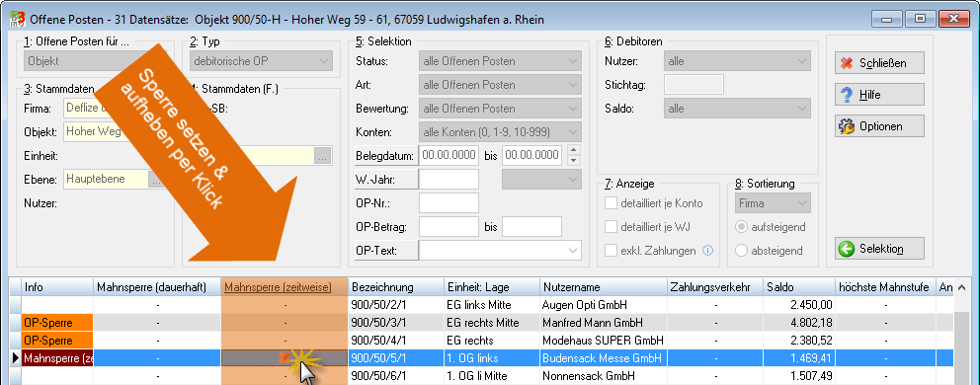Click the OP-Text button

pos(385,251)
